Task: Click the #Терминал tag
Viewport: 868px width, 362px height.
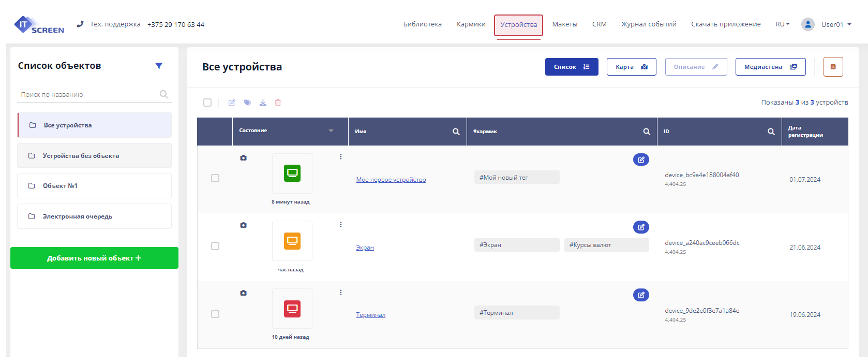Action: click(517, 312)
